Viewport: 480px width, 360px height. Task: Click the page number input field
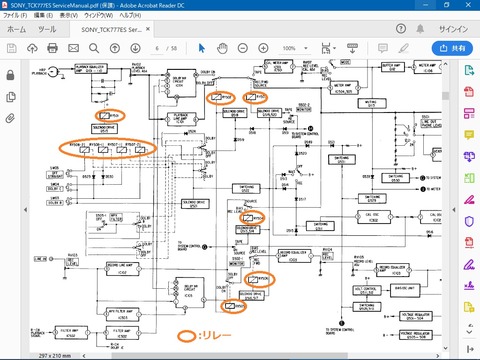tap(157, 48)
